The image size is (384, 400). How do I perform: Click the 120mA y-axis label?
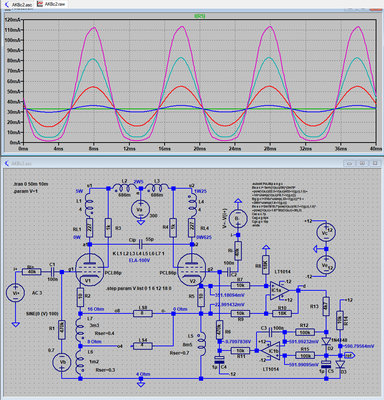click(13, 20)
